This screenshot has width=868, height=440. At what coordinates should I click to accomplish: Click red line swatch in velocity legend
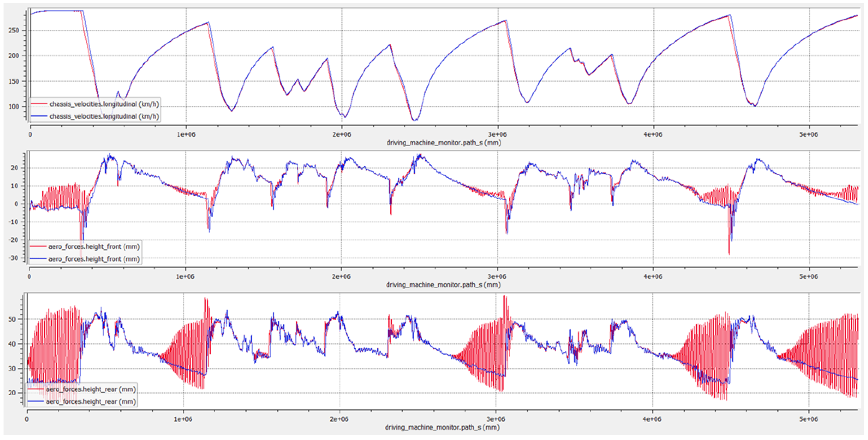click(x=39, y=104)
